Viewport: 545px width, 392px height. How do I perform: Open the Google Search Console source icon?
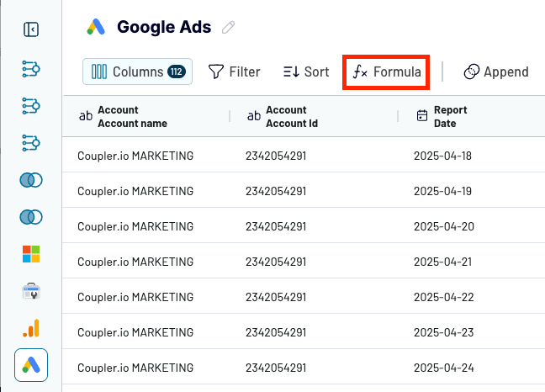(31, 291)
